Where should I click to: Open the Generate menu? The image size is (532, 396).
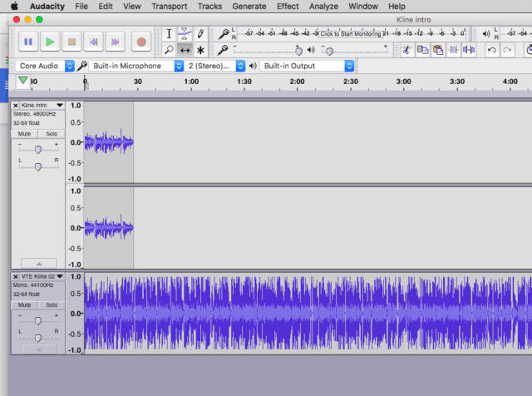click(x=249, y=7)
